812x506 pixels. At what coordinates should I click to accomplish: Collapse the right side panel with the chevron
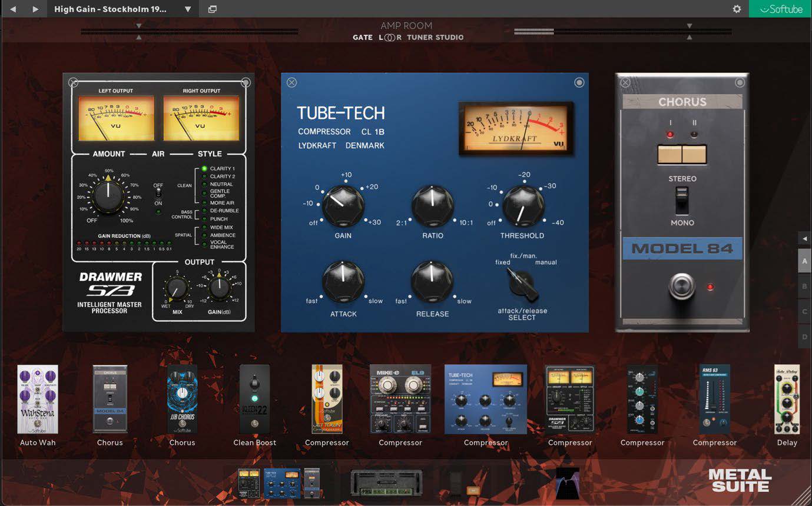(x=804, y=238)
